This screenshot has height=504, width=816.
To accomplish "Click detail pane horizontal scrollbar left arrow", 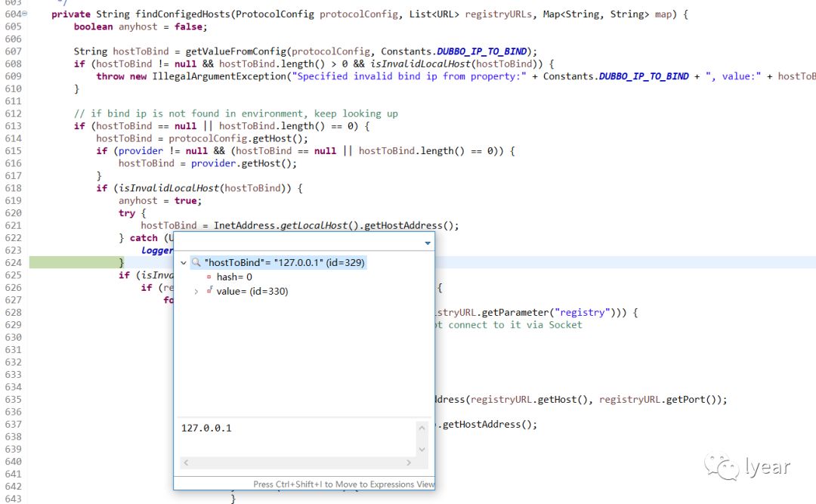I will [187, 462].
